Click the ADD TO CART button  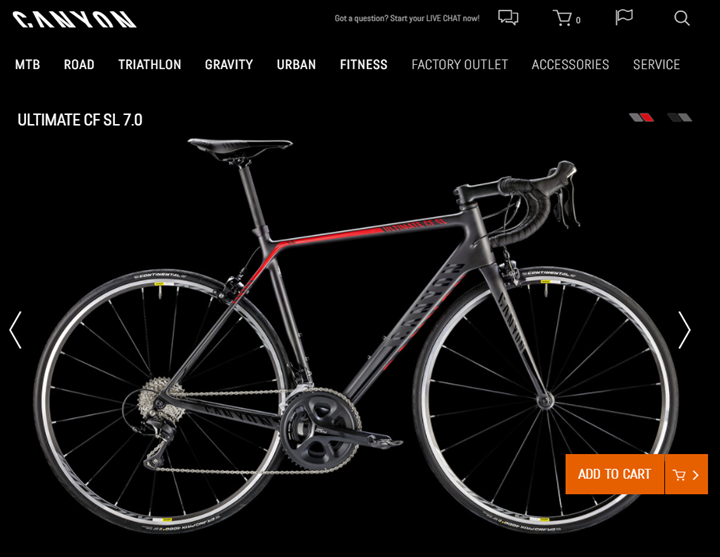click(x=615, y=474)
